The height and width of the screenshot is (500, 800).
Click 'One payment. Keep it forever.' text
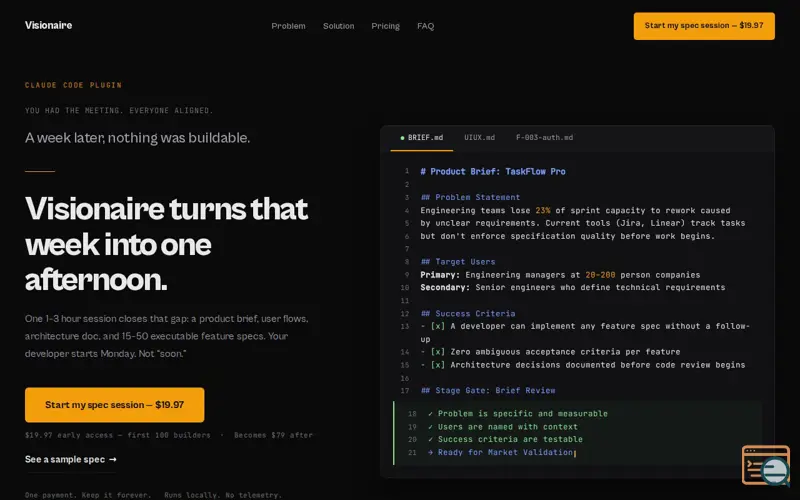88,495
